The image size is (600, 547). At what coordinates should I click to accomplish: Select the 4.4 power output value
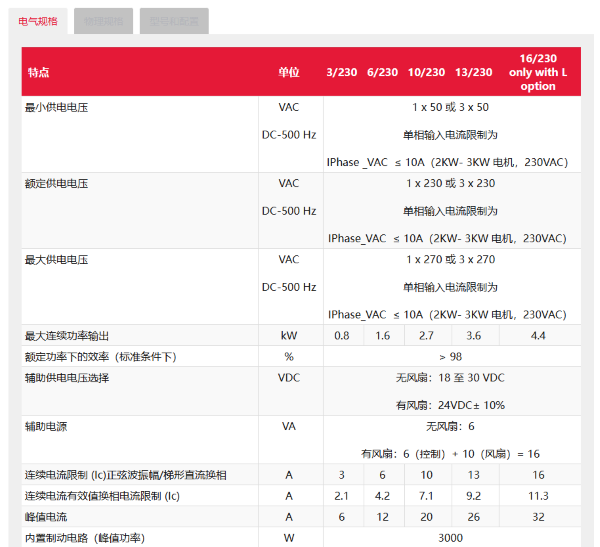(538, 336)
